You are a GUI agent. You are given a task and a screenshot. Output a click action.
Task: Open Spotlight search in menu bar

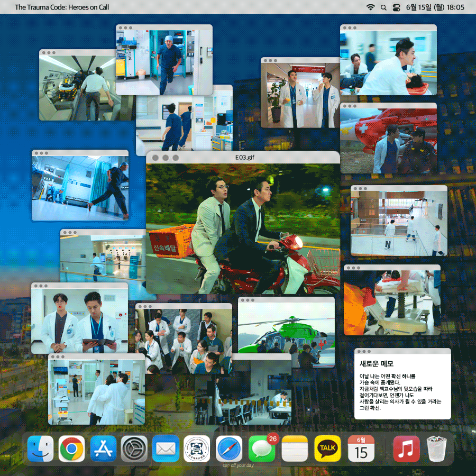(383, 7)
